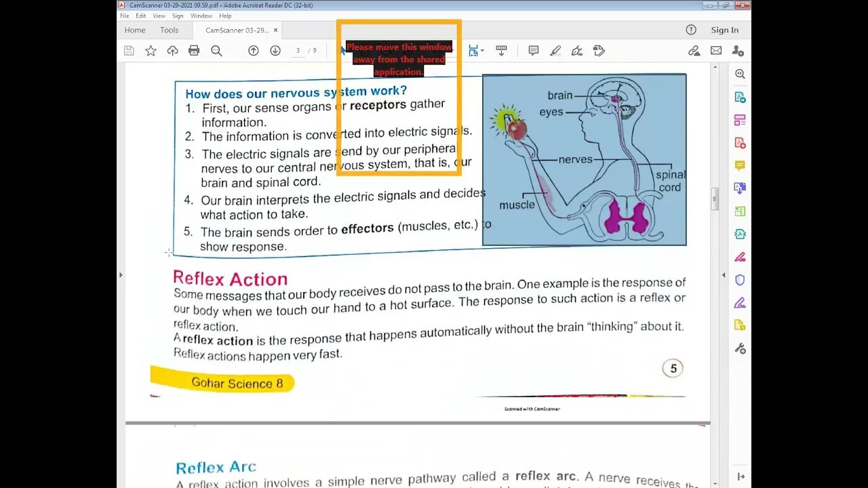Screen dimensions: 868x488
Task: Click the page number 5 circle
Action: (x=673, y=369)
